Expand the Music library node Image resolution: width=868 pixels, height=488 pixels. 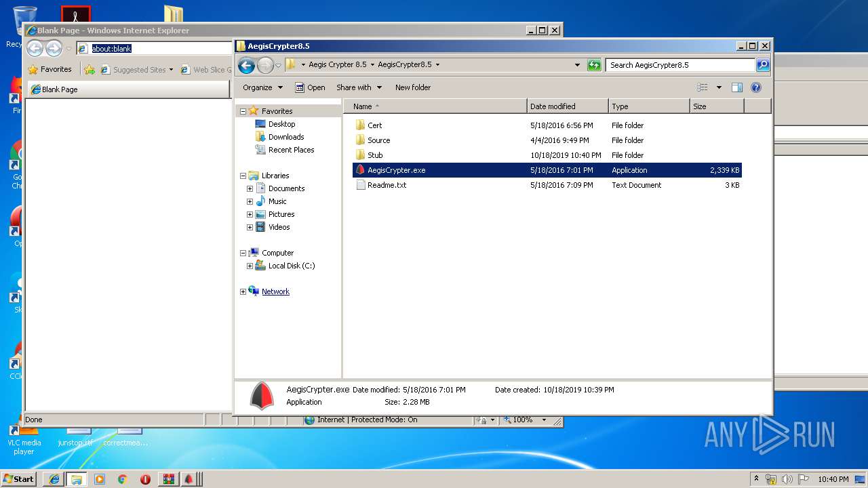[x=250, y=201]
